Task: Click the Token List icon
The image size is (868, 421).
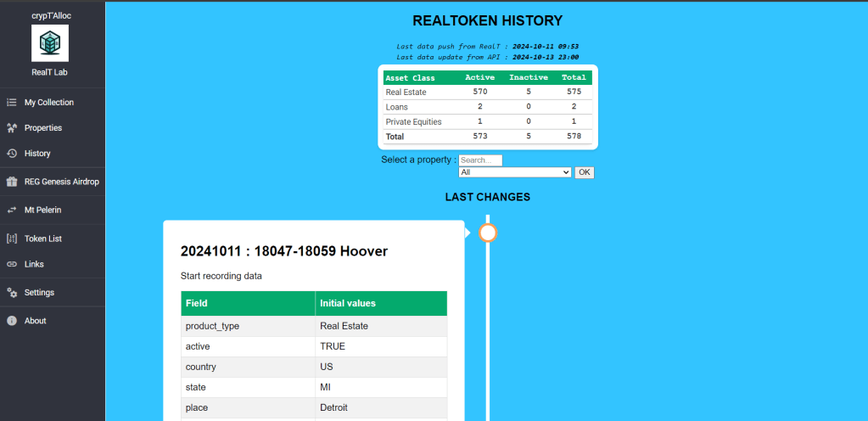Action: [x=12, y=239]
